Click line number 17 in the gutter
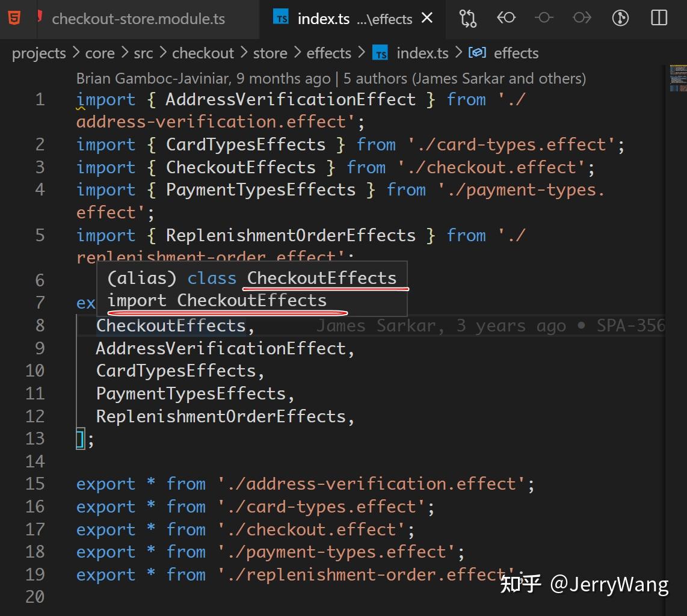This screenshot has height=616, width=687. tap(35, 529)
